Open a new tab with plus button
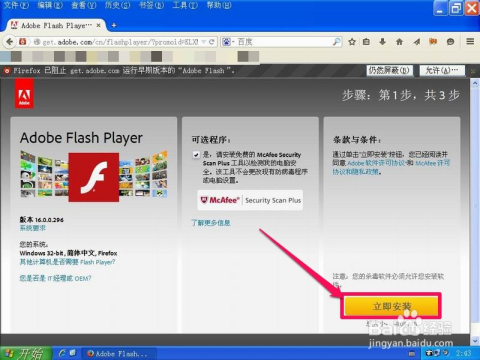480x360 pixels. pyautogui.click(x=114, y=25)
